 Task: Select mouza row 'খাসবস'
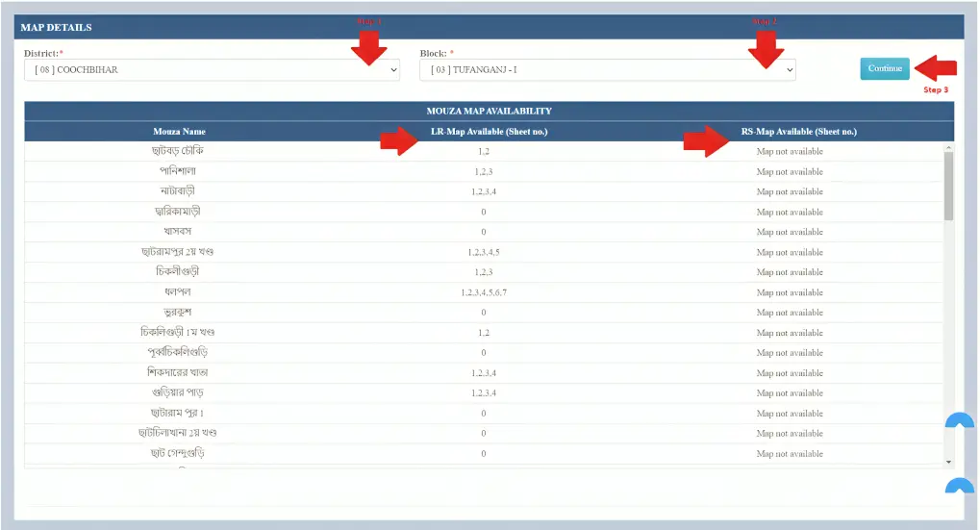click(x=483, y=232)
